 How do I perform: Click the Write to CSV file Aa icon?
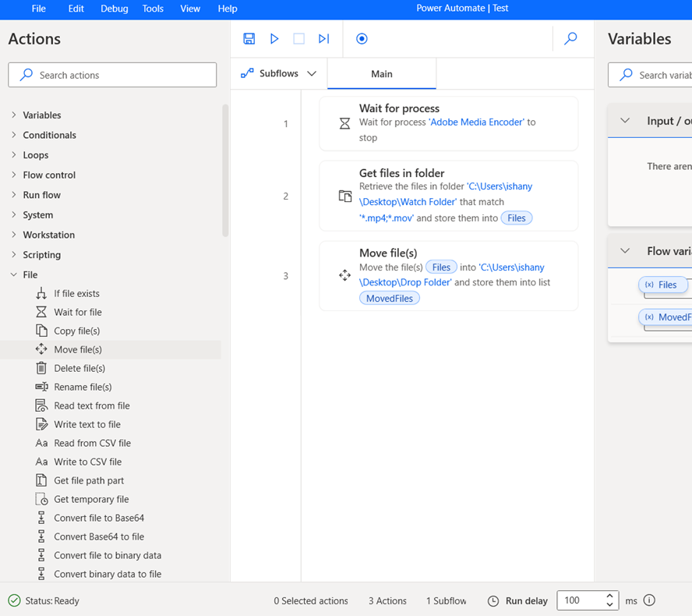41,462
